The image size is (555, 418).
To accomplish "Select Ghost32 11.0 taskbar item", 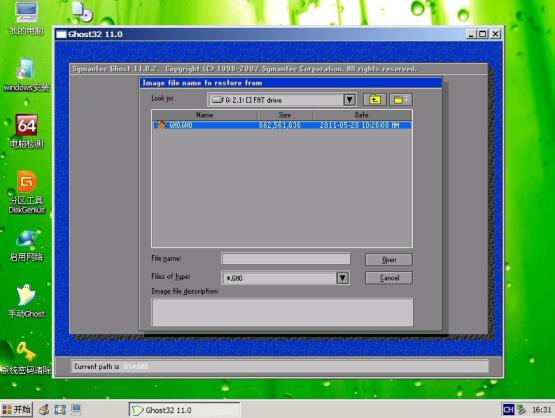I will 184,410.
